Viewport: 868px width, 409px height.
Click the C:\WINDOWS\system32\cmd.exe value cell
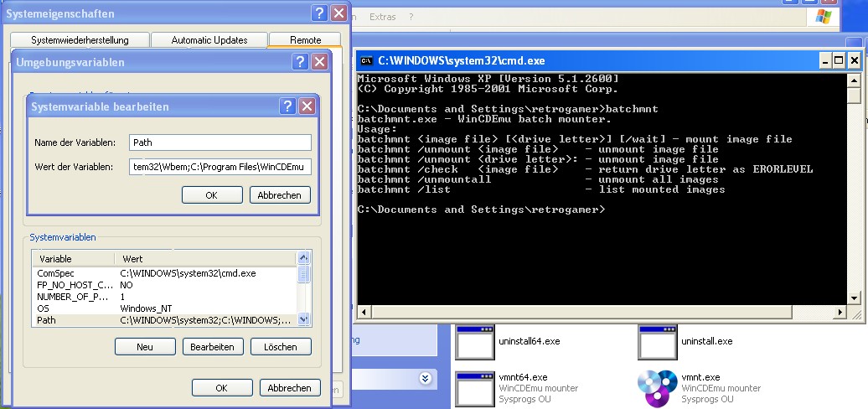tap(189, 273)
